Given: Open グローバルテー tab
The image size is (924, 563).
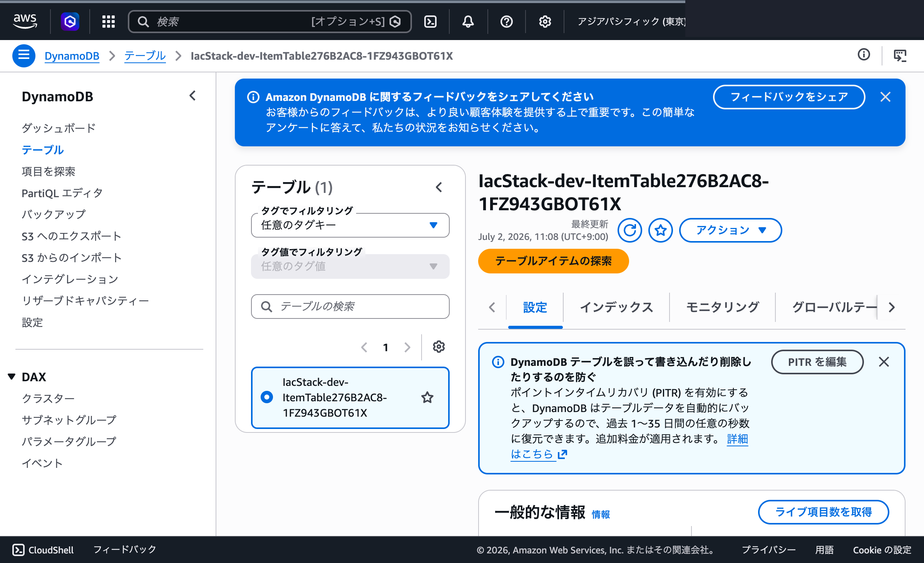Looking at the screenshot, I should click(834, 307).
